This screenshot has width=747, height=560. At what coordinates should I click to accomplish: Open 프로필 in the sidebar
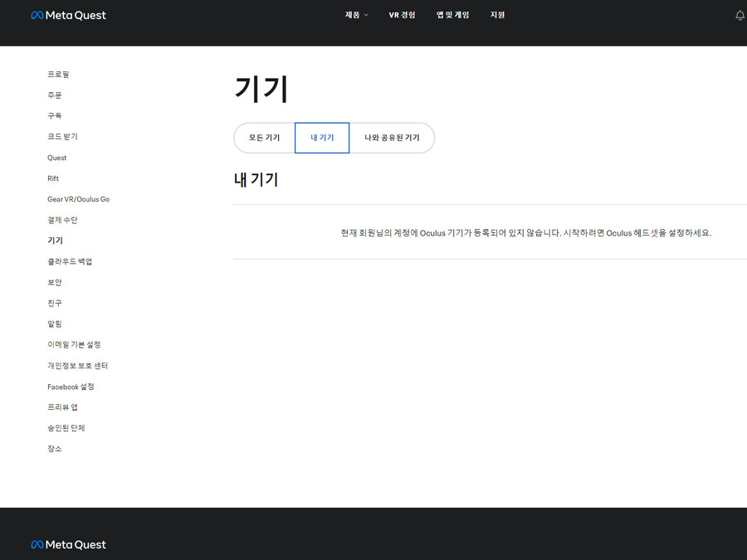tap(58, 75)
